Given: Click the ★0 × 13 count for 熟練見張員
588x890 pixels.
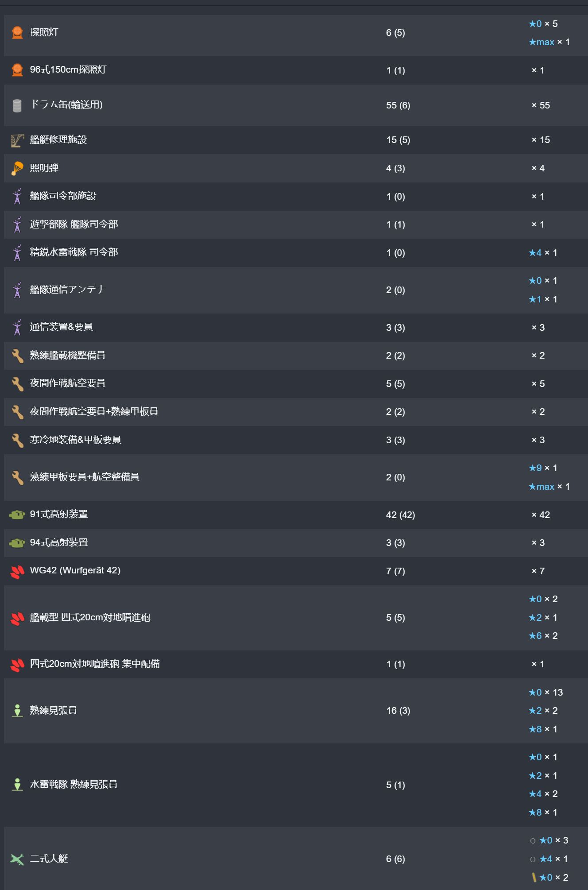Looking at the screenshot, I should click(546, 693).
